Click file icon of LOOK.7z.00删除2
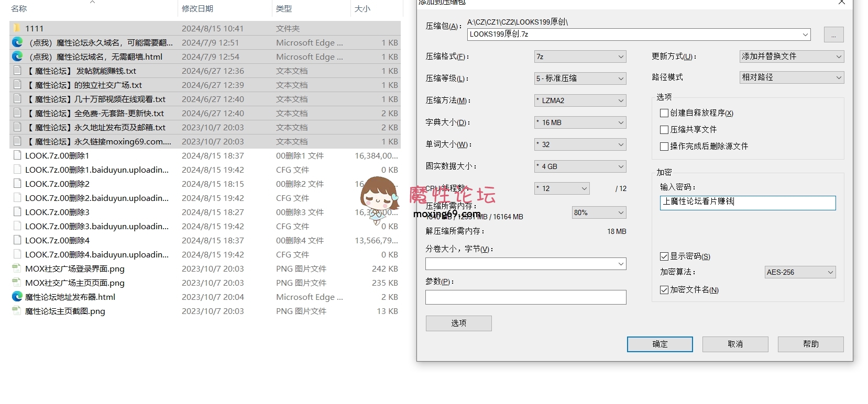Screen dimensions: 868x404 [17, 184]
